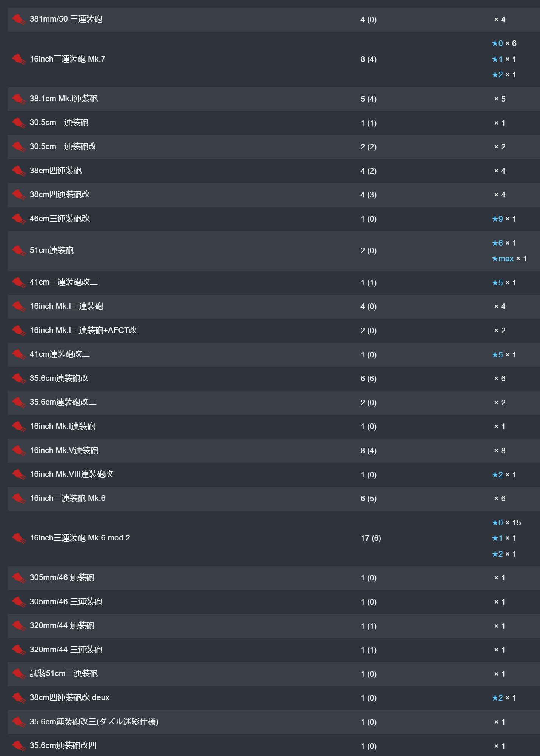Select the 16inch三連装砲 Mk.7 equipment name
Image resolution: width=540 pixels, height=756 pixels.
[68, 59]
